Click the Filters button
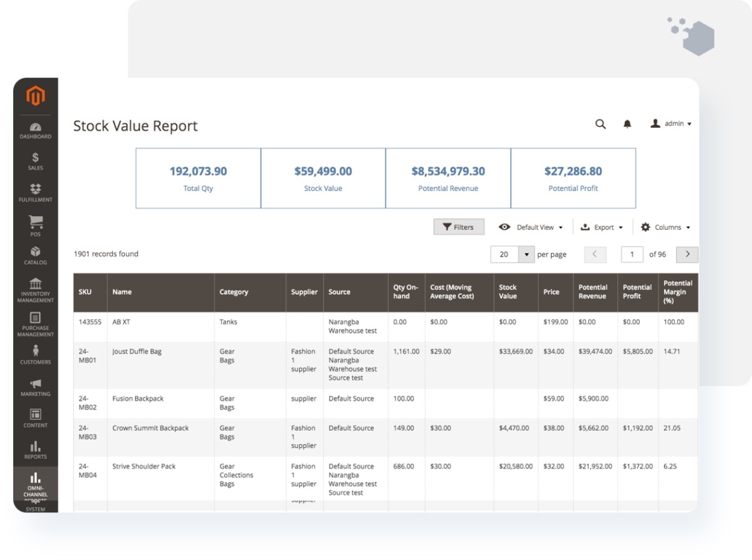 (459, 227)
